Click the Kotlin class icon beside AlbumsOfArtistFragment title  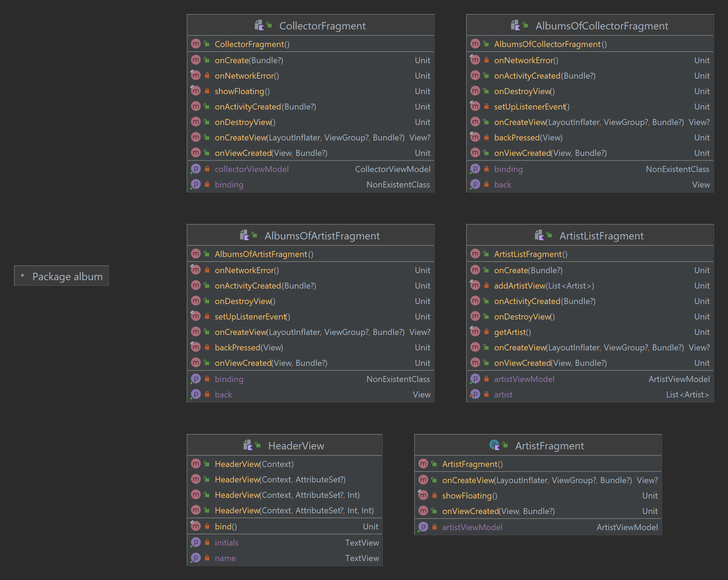tap(245, 235)
